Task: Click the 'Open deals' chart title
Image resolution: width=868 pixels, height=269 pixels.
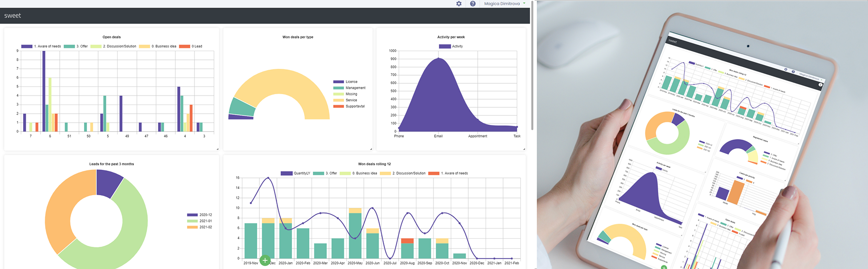Action: tap(112, 37)
